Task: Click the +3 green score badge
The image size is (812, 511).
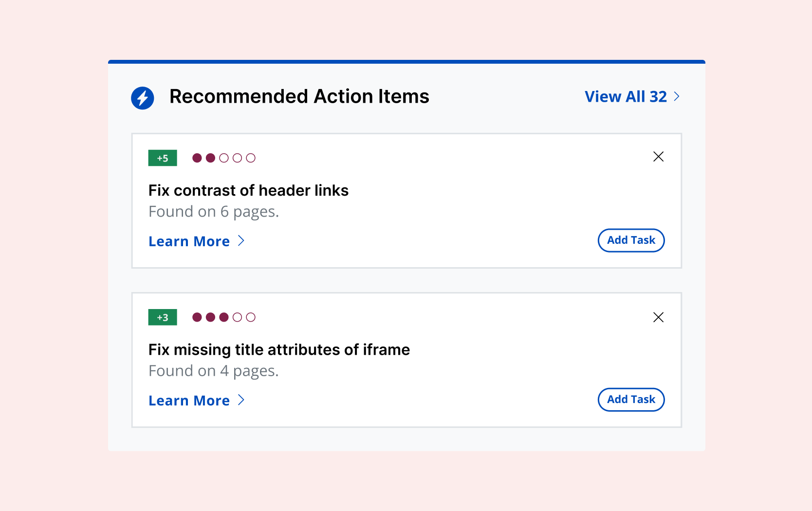Action: pos(163,317)
